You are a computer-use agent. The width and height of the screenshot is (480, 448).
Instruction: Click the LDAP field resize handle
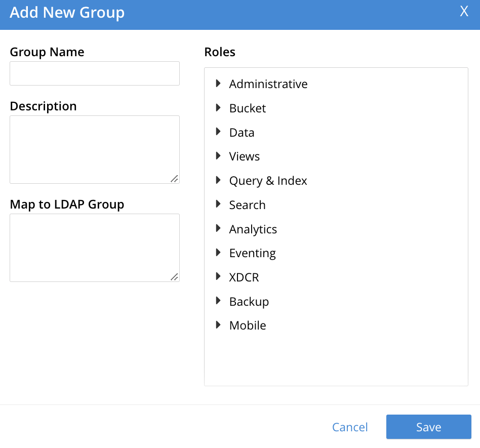tap(176, 278)
